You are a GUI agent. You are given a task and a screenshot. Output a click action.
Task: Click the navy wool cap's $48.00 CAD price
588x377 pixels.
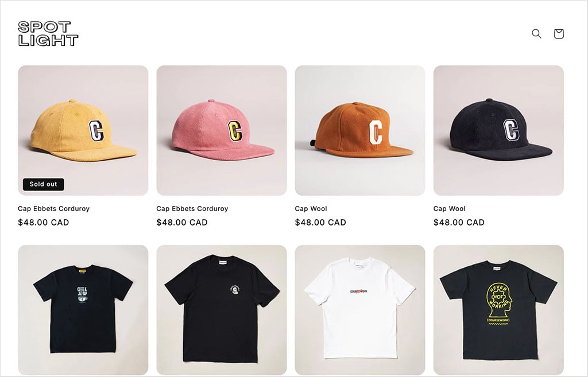coord(459,223)
